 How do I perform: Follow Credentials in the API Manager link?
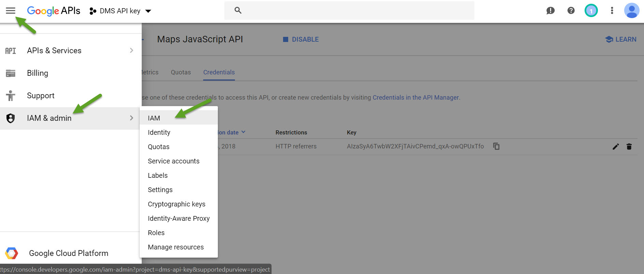click(x=416, y=98)
